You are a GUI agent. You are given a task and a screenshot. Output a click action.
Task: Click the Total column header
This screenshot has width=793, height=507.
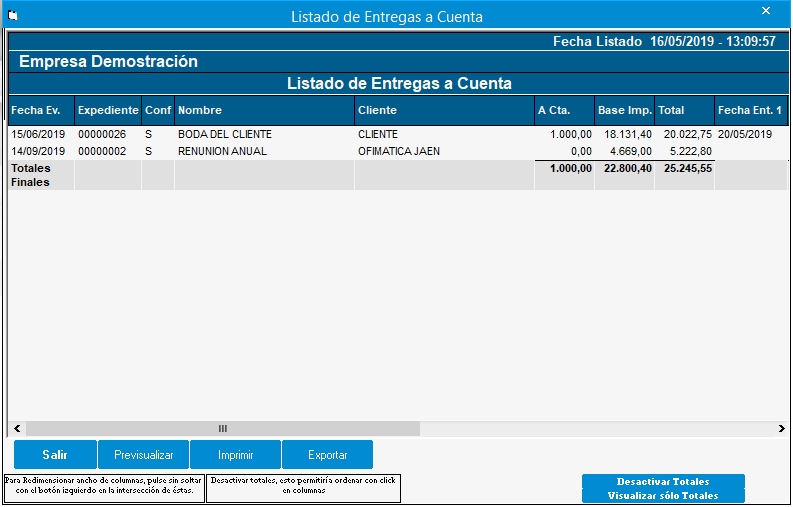coord(685,110)
